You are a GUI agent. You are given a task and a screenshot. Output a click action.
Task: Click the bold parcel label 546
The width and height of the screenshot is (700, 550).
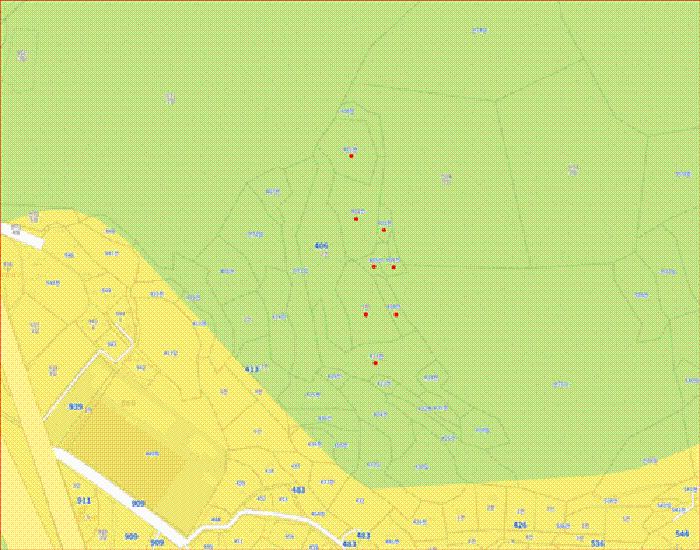coord(682,533)
